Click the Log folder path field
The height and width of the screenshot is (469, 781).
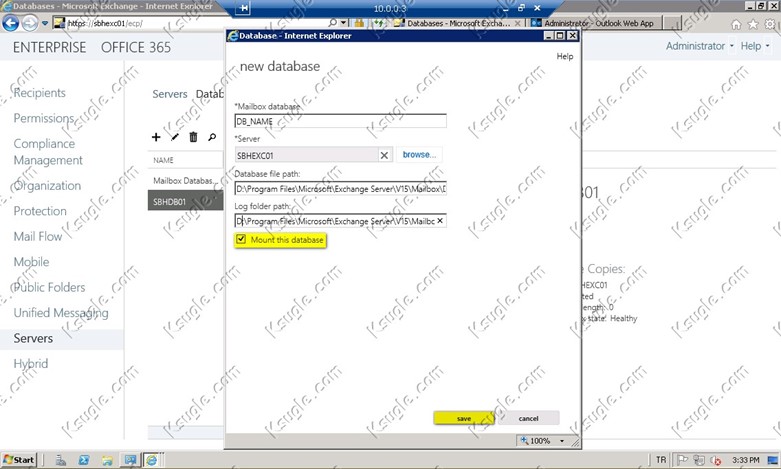[x=340, y=221]
